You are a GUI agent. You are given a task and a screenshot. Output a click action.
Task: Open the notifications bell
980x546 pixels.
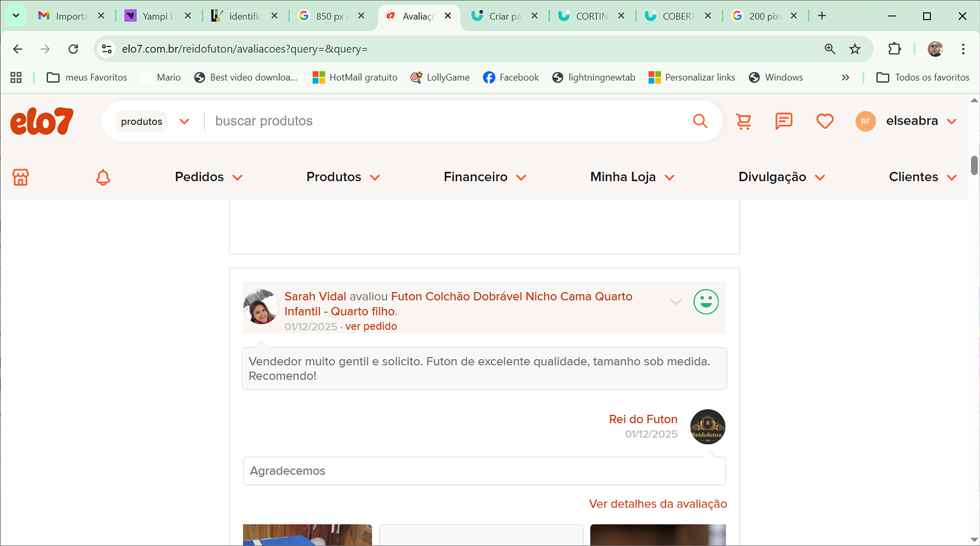[x=103, y=177]
